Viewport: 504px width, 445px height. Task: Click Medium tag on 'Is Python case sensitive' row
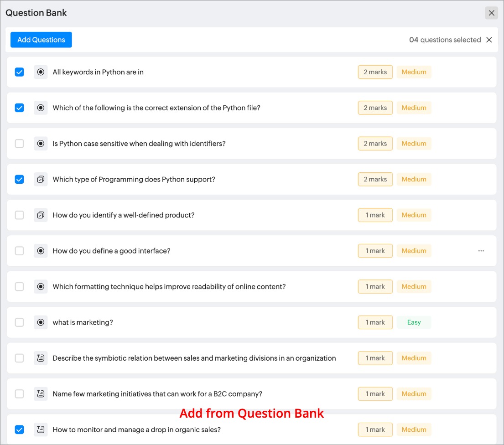coord(414,144)
